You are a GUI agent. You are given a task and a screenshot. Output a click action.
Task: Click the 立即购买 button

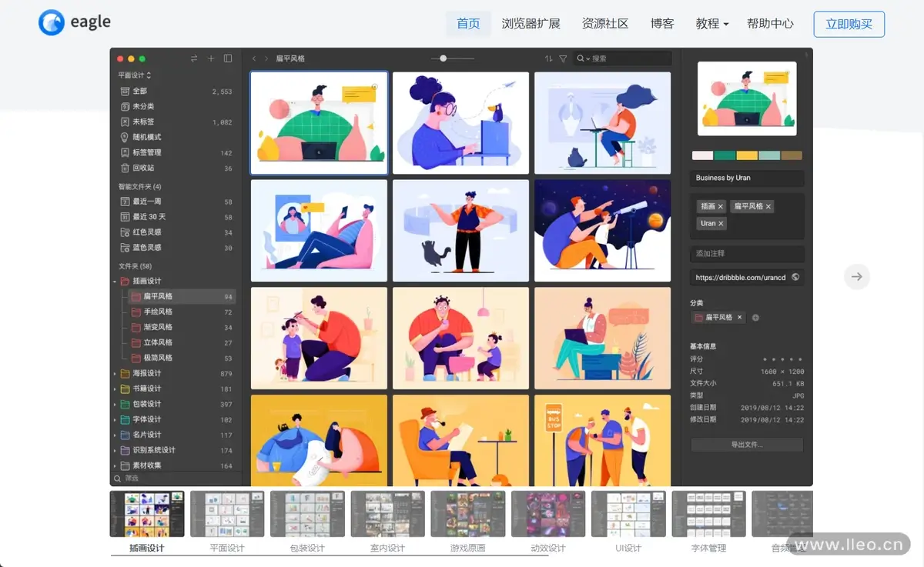click(x=849, y=24)
